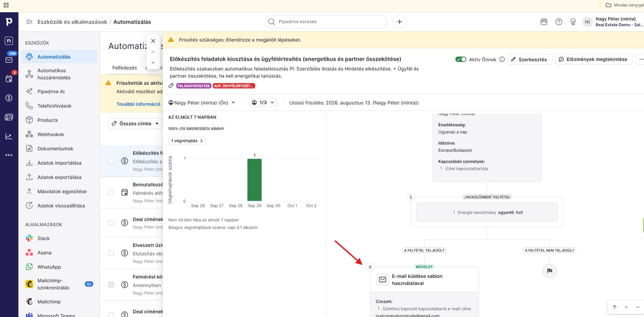Open the activities calendar icon in left rail
The height and width of the screenshot is (317, 644).
coord(9,79)
